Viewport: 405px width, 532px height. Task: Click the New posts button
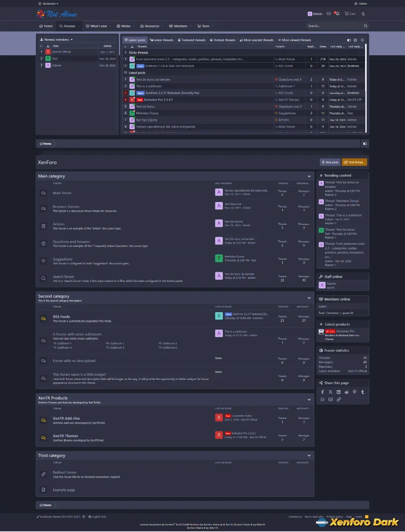tap(330, 163)
